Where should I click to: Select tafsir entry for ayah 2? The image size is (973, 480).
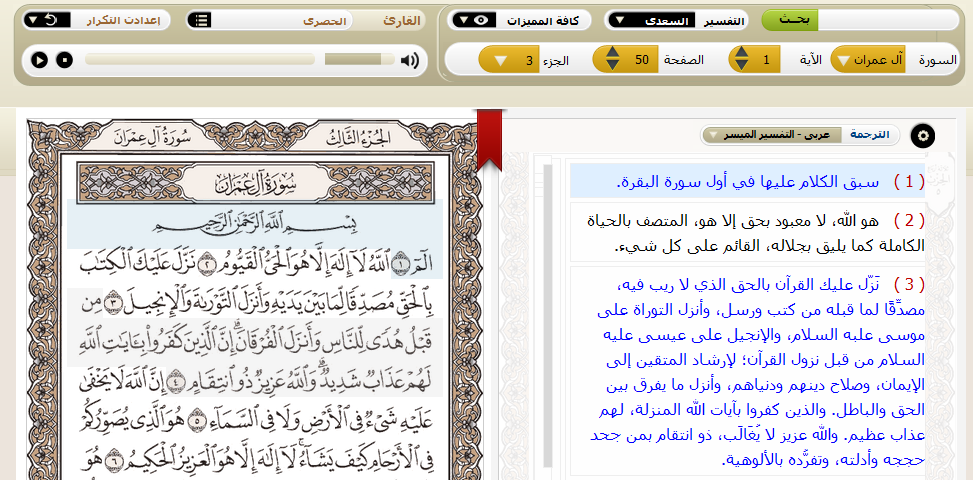pos(747,233)
